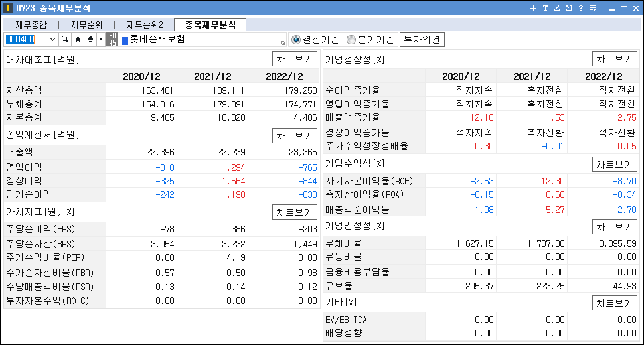Viewport: 644px width, 345px height.
Task: Click 차트보기 for 기업안정성
Action: tap(614, 227)
